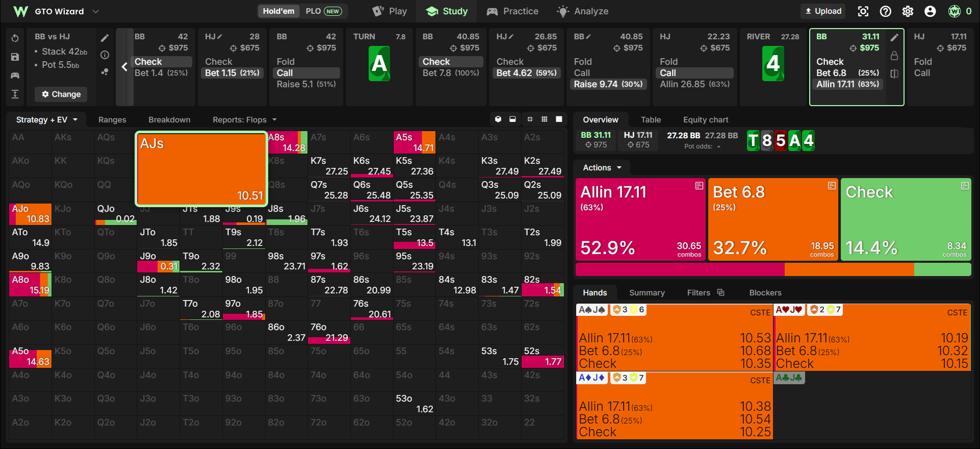
Task: Click the compare/split icon on active BB card
Action: click(894, 73)
